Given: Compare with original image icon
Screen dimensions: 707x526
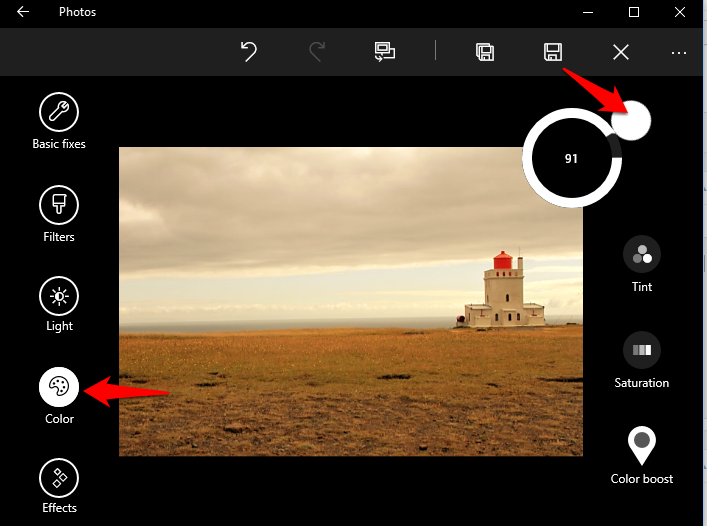Looking at the screenshot, I should (x=385, y=51).
